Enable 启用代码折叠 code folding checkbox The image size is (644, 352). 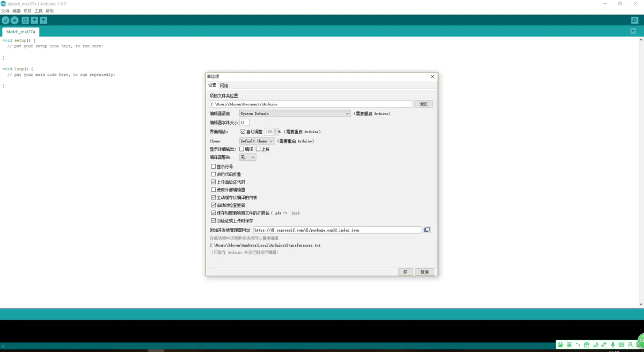pos(214,174)
